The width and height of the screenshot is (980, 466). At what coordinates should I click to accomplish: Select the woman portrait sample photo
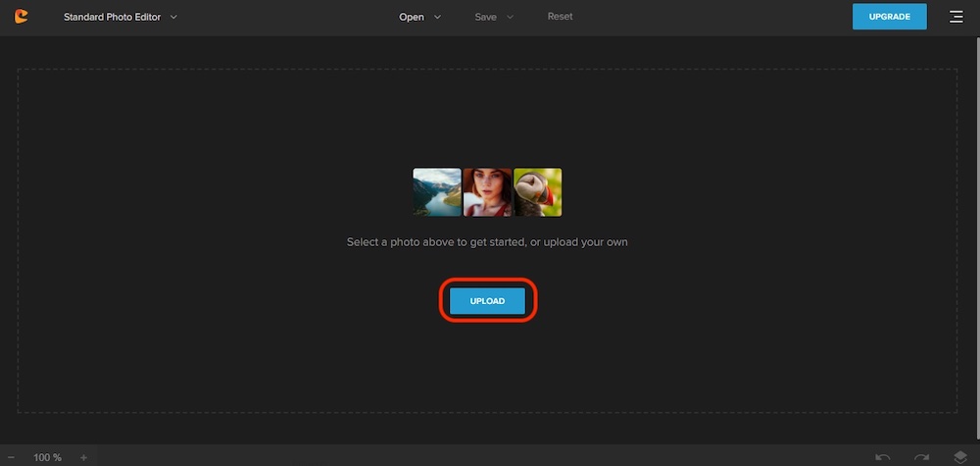(487, 192)
